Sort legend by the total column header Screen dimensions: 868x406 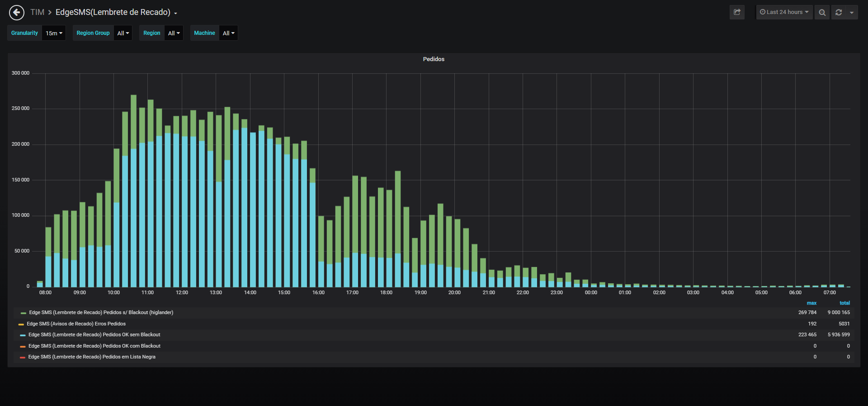click(x=844, y=303)
